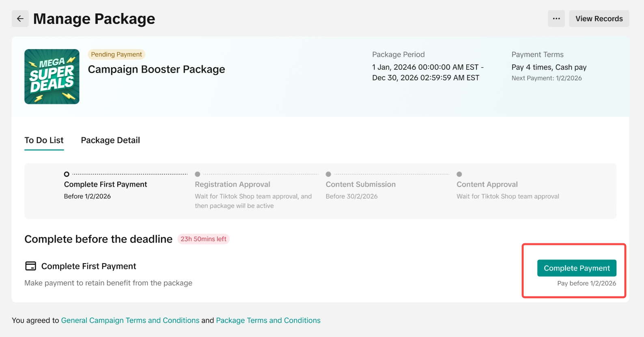Image resolution: width=644 pixels, height=337 pixels.
Task: Click the 23h 50mins left countdown badge
Action: point(203,239)
